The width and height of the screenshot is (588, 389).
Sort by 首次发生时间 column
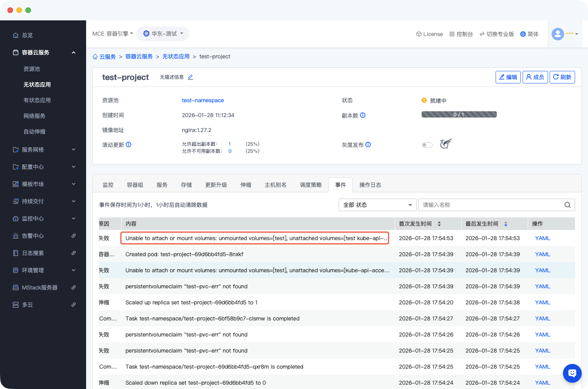pos(439,224)
